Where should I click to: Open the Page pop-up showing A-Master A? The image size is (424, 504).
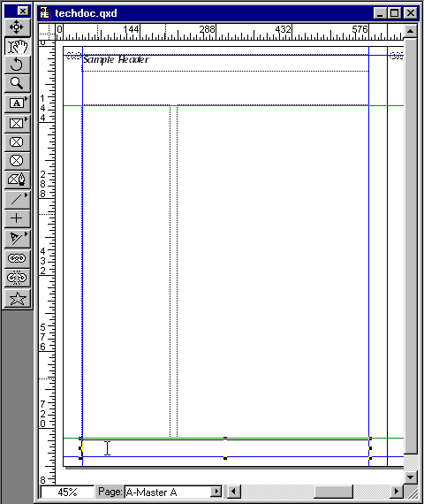coord(173,492)
